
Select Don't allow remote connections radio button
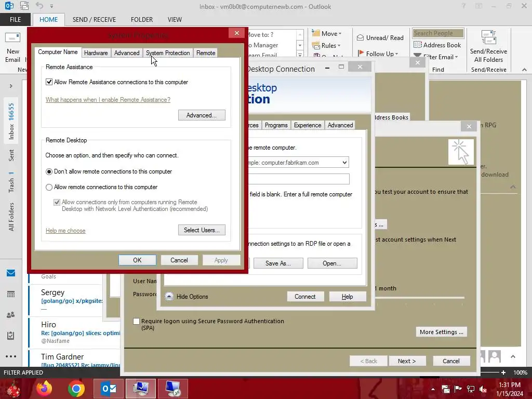click(x=49, y=171)
